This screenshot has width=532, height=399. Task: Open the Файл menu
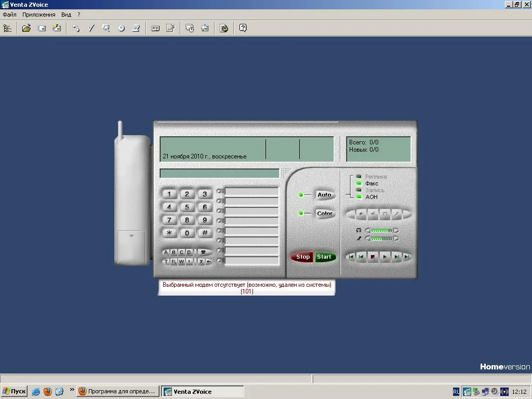pyautogui.click(x=9, y=15)
